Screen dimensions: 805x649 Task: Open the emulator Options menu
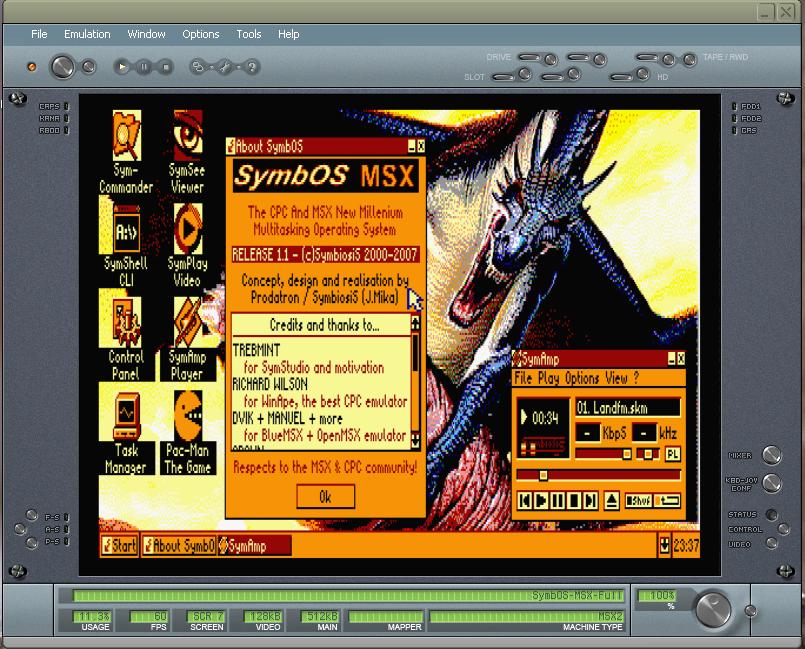pos(201,34)
